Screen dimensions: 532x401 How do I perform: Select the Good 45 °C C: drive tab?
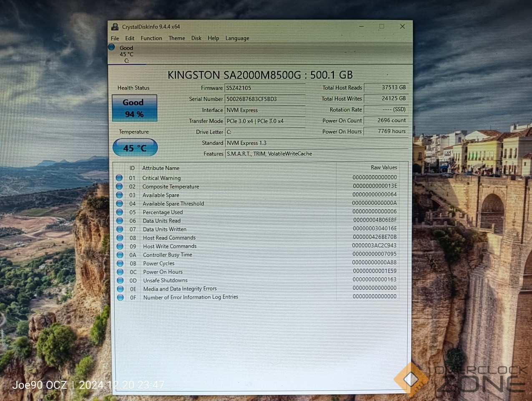click(126, 54)
